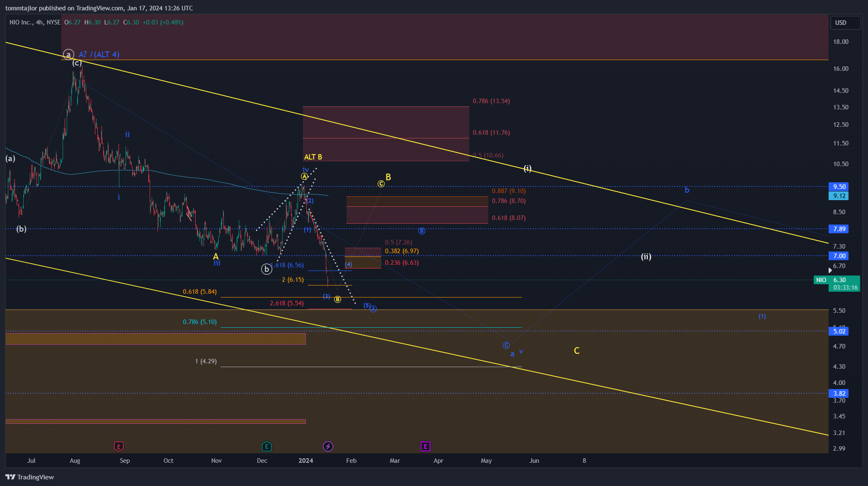Click the red earnings E marker near Sep

point(119,446)
